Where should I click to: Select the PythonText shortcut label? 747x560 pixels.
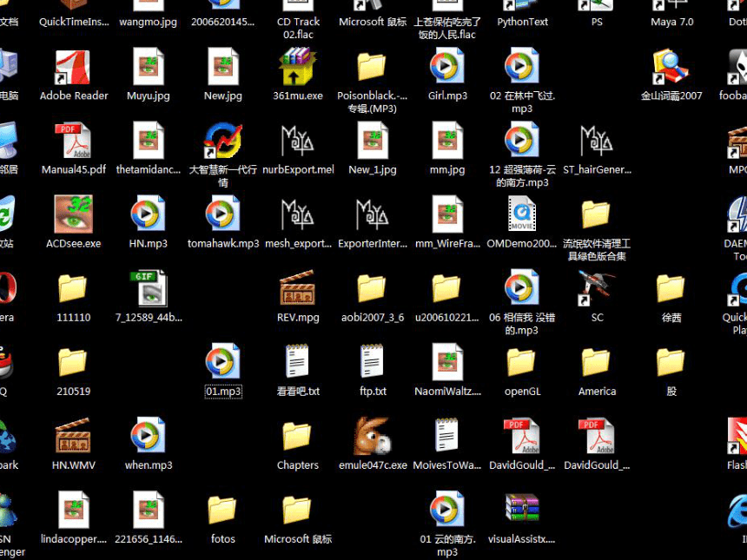point(522,22)
